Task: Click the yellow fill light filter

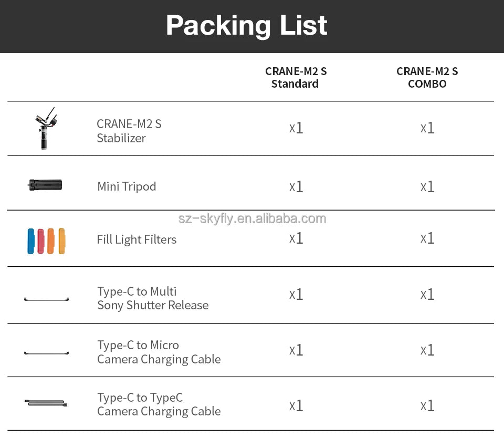Action: (x=62, y=241)
